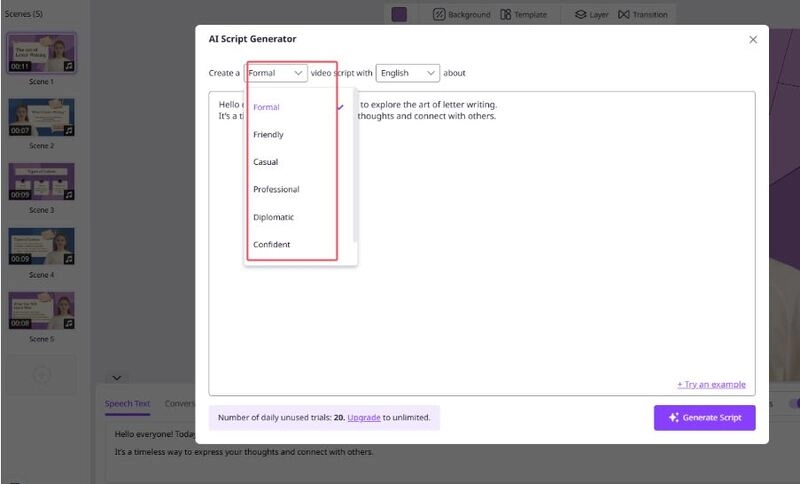Open the Transition tool in toolbar
The height and width of the screenshot is (484, 800).
(642, 14)
